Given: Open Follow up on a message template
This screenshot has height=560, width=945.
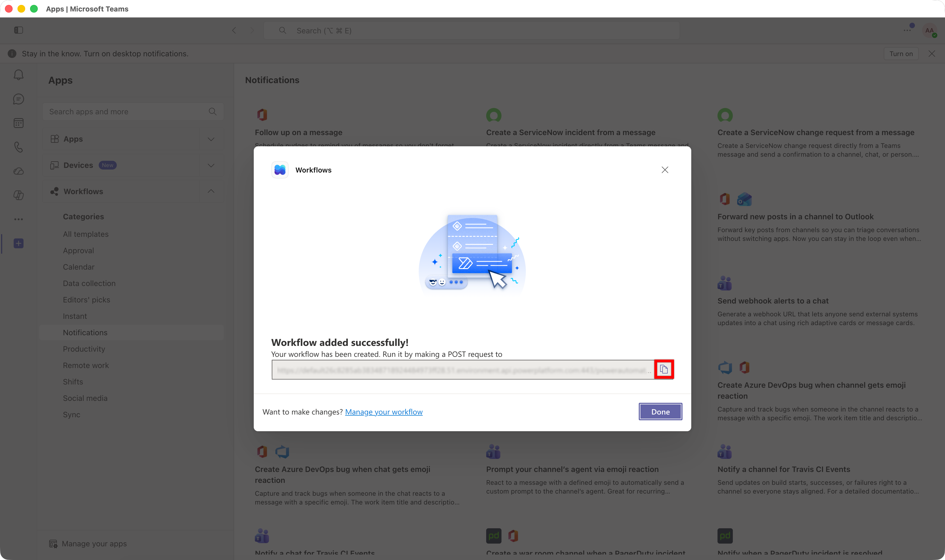Looking at the screenshot, I should [298, 132].
